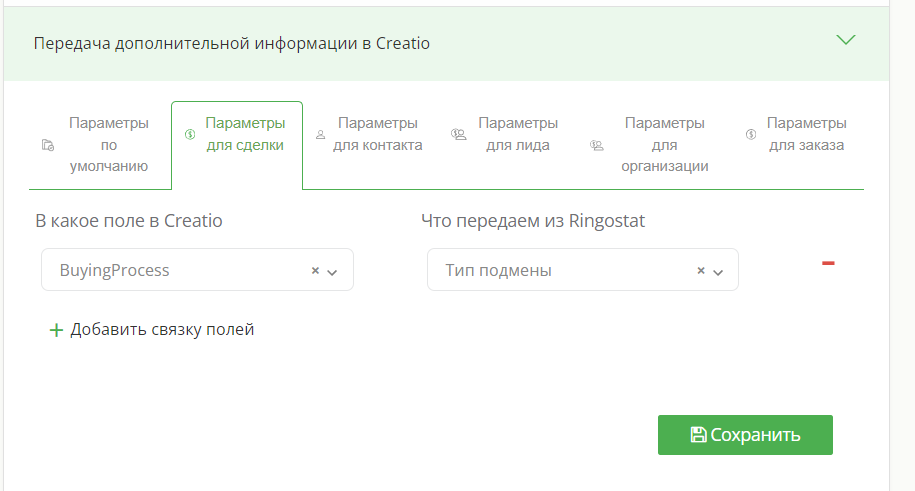Screen dimensions: 915x491
Task: Expand the 'Тип подмены' dropdown arrow
Action: pos(718,272)
